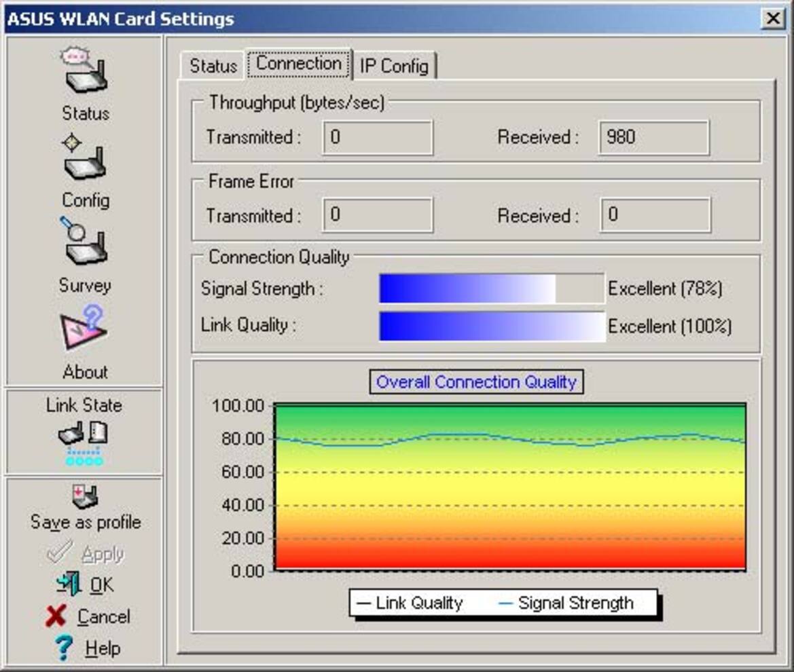This screenshot has width=794, height=672.
Task: Click the Excellent (100%) text
Action: coord(670,326)
